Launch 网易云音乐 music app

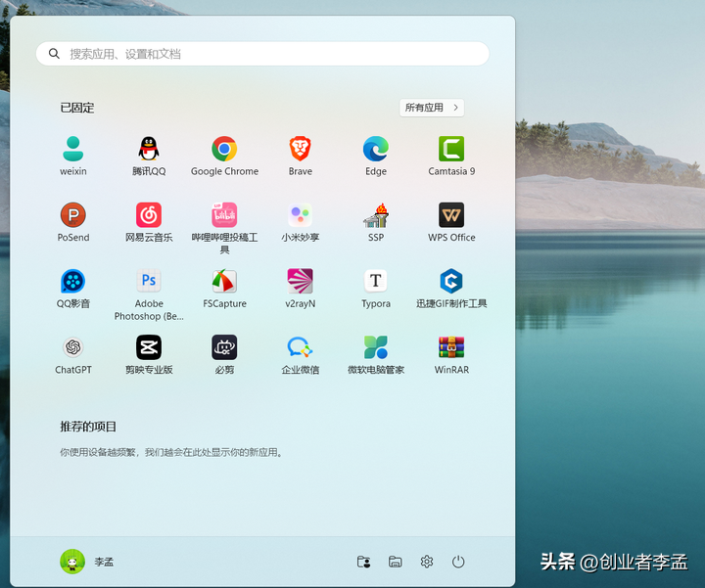[149, 222]
